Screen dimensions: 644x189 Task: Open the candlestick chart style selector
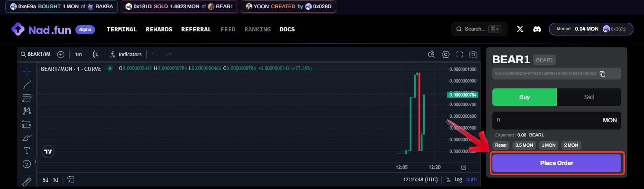[x=96, y=54]
